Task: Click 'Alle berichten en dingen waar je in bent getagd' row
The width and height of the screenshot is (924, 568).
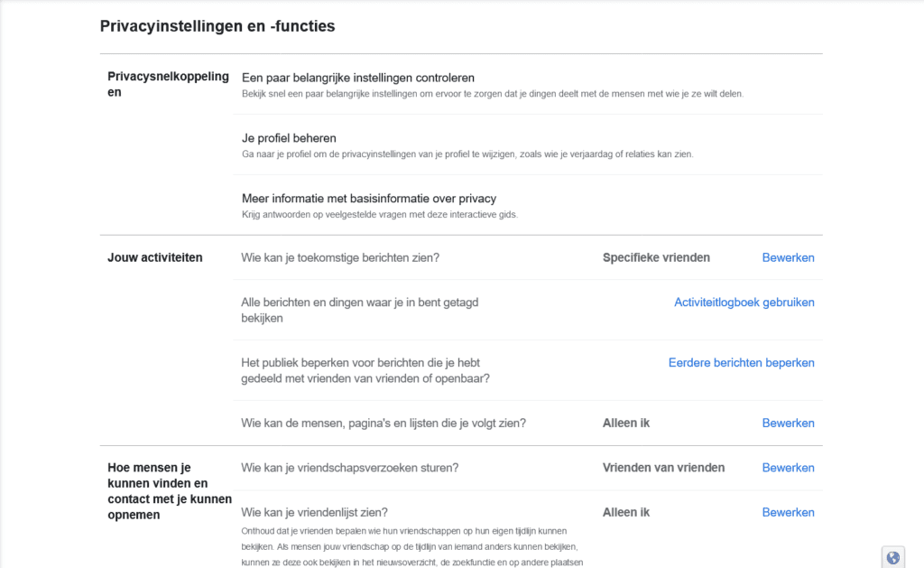Action: pyautogui.click(x=527, y=311)
